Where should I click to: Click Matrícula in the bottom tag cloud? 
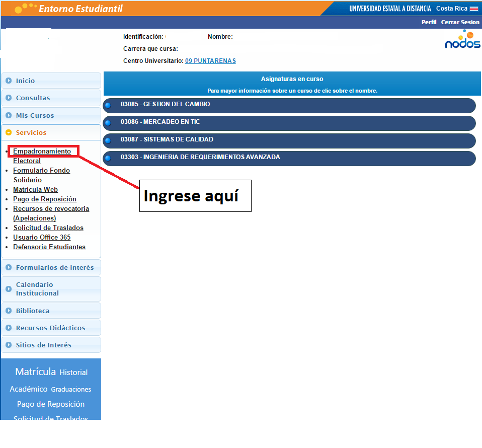pos(35,372)
